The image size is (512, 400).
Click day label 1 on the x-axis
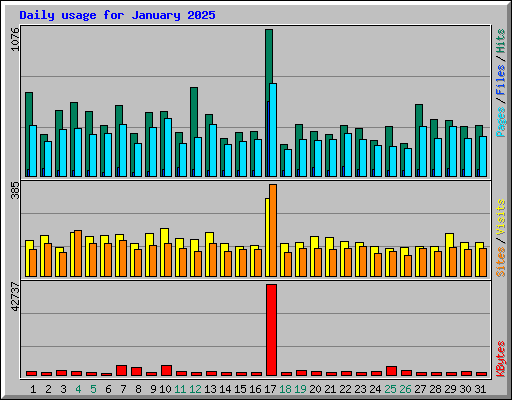tap(33, 389)
